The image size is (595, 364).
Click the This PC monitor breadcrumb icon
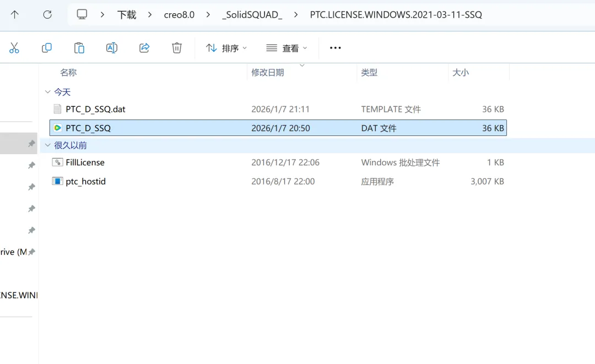[x=82, y=15]
